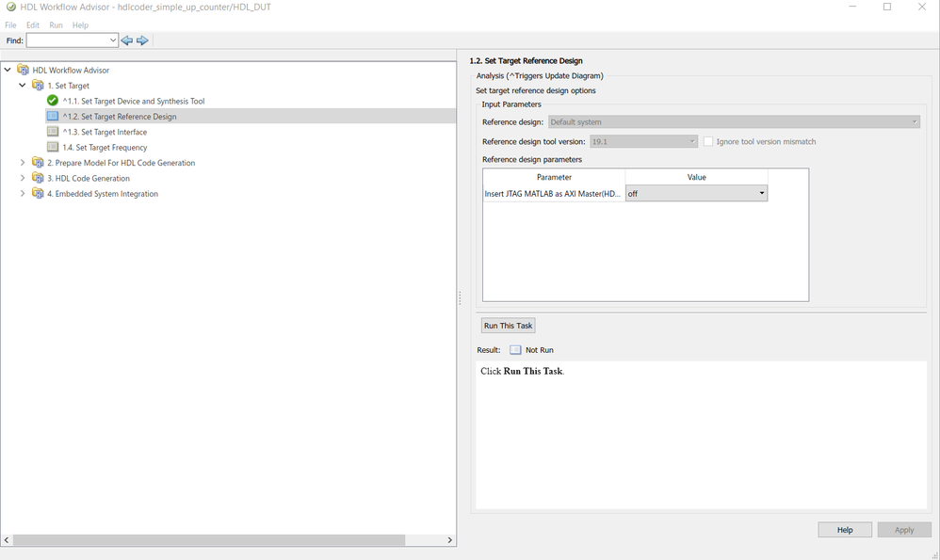Open the Find dropdown list
940x560 pixels.
[113, 40]
